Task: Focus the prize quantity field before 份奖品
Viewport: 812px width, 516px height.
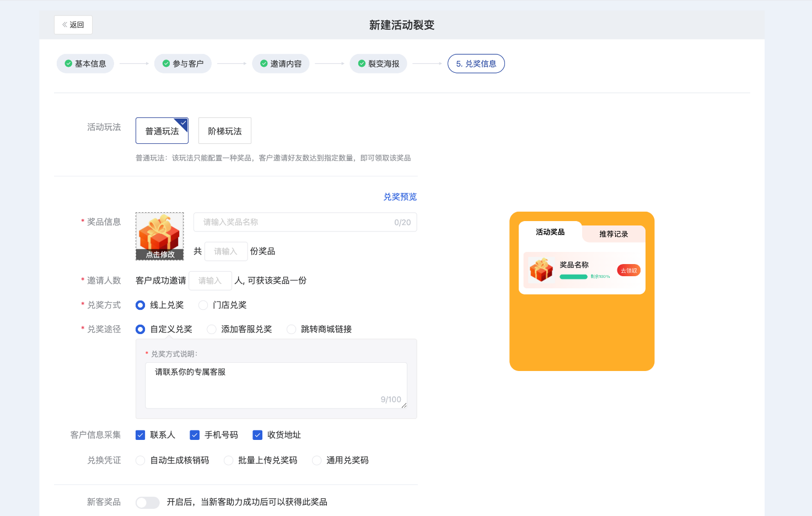Action: 226,251
